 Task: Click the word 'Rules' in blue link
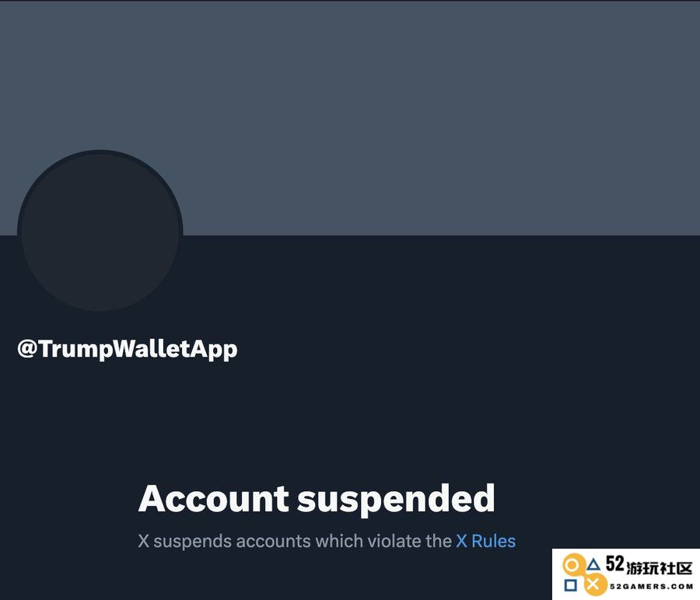[493, 541]
